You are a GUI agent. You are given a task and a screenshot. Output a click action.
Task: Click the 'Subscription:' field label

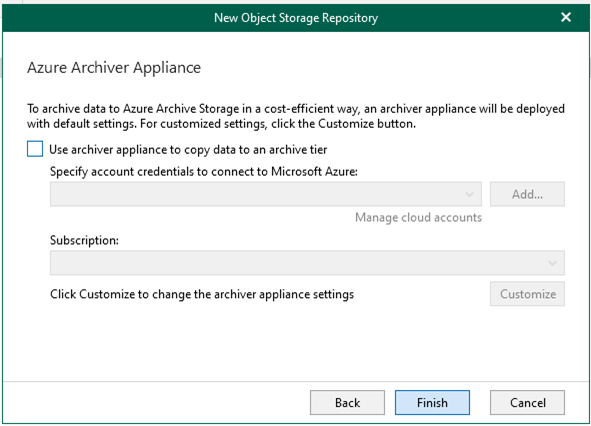pos(84,240)
